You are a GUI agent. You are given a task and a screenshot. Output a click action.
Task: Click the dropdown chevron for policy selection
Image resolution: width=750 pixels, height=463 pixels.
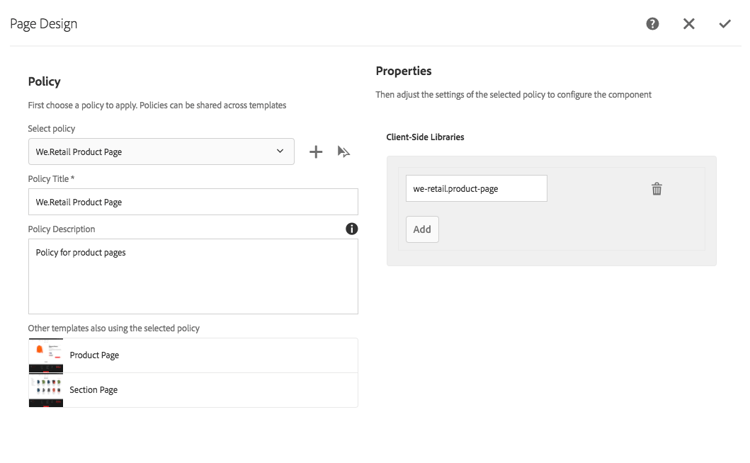[280, 152]
